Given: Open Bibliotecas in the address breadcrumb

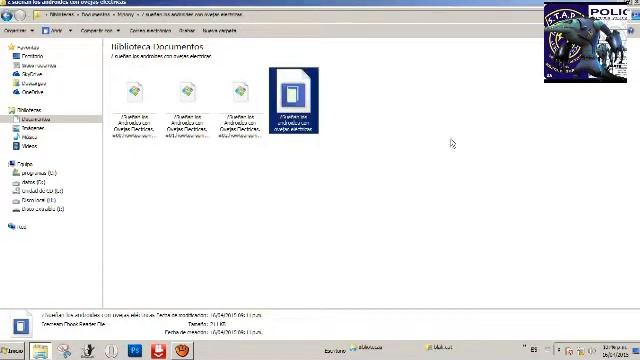Looking at the screenshot, I should tap(62, 14).
